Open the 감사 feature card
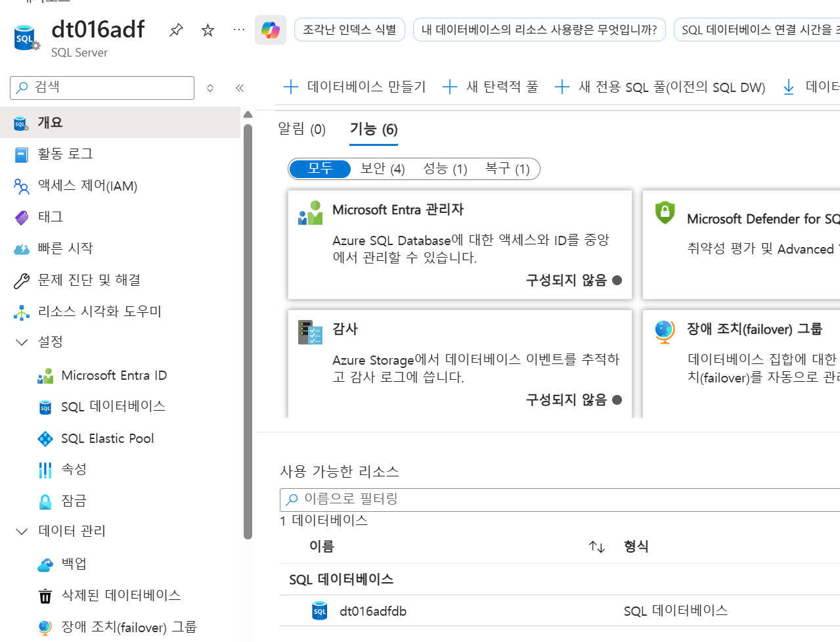This screenshot has width=840, height=642. pyautogui.click(x=460, y=363)
